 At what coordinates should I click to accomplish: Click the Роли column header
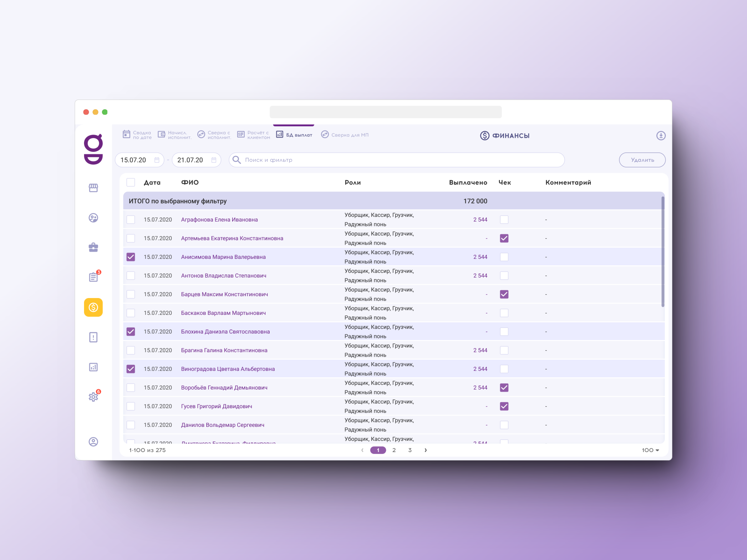tap(353, 182)
